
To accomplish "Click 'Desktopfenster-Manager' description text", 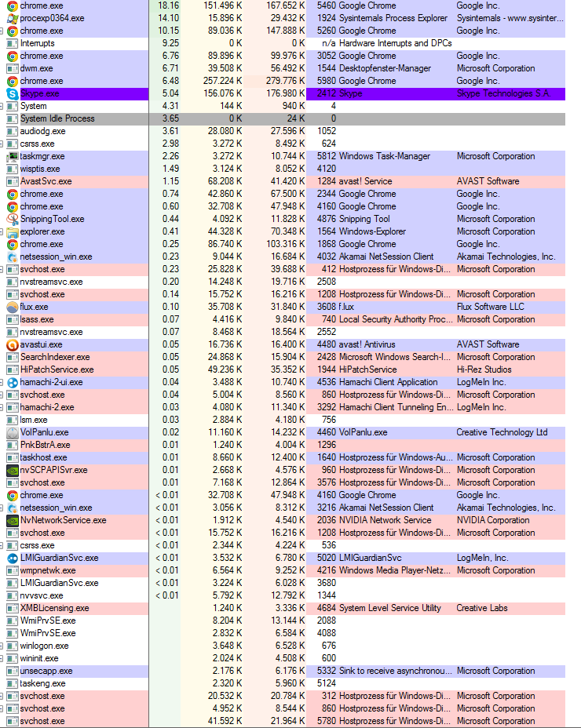I will coord(385,68).
